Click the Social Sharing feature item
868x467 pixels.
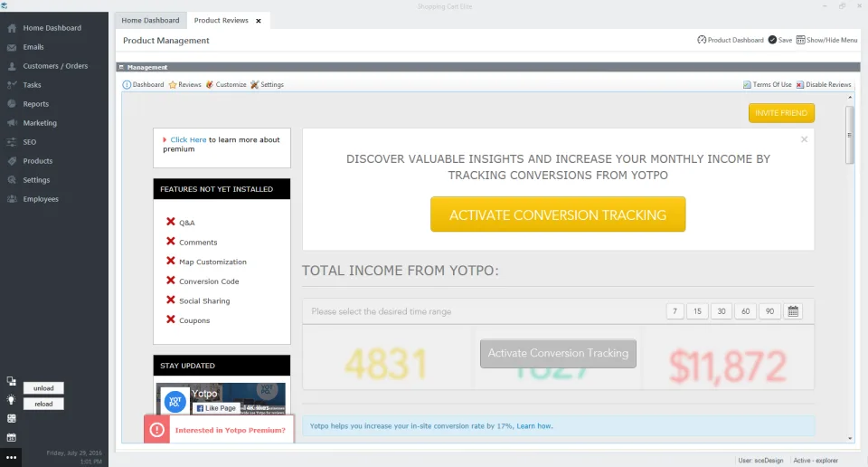point(198,300)
